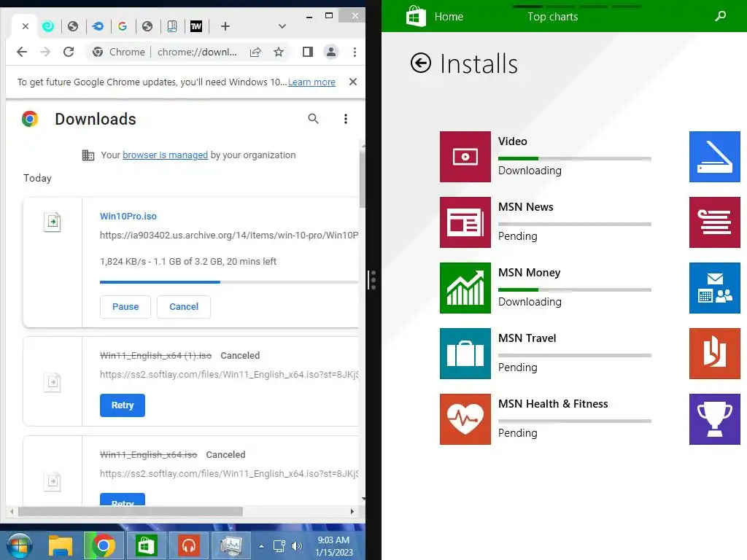
Task: Open a new Chrome tab with plus
Action: 225,26
